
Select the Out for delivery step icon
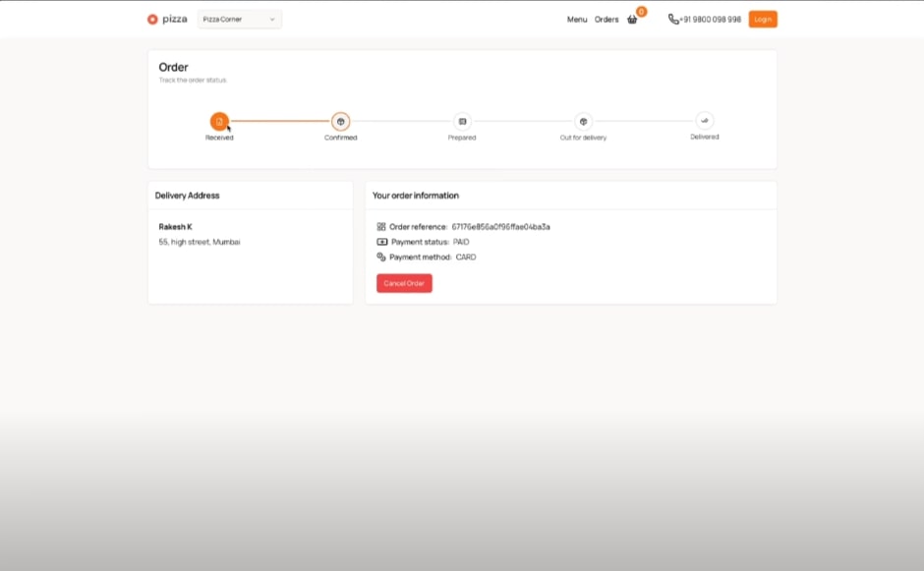coord(583,122)
